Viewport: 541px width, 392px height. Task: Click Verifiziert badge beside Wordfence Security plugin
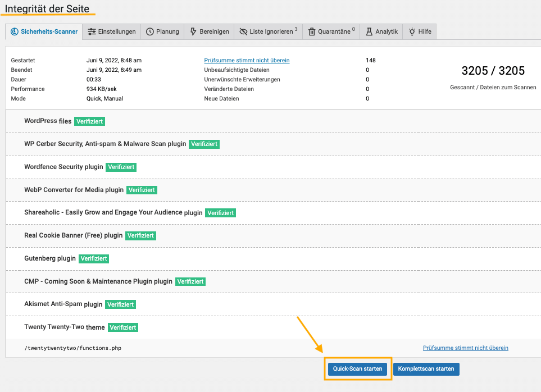pos(121,167)
